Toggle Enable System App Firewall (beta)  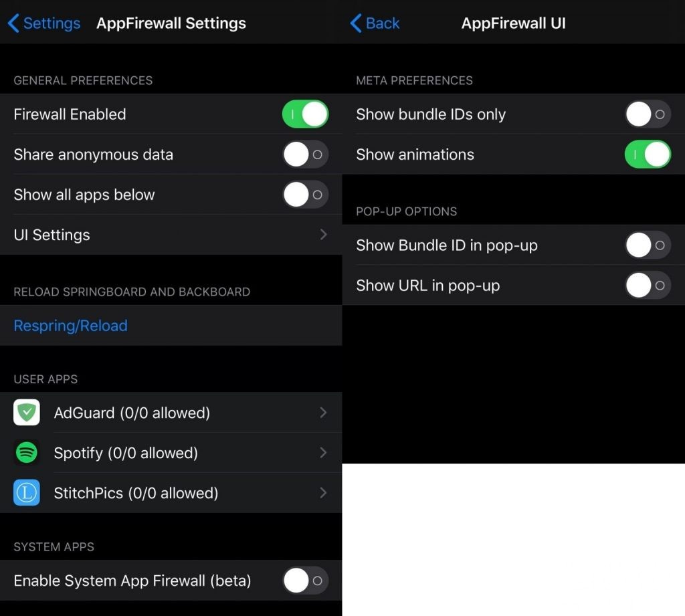coord(305,581)
